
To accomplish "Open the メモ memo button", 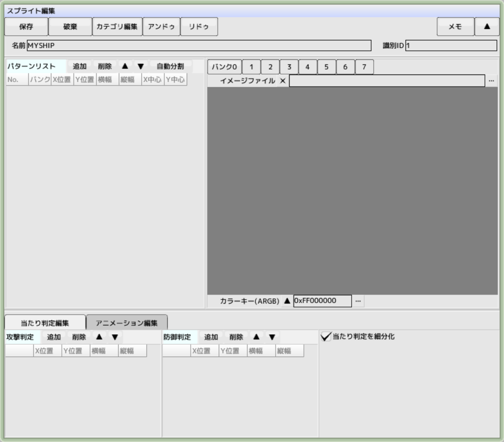I will (455, 27).
